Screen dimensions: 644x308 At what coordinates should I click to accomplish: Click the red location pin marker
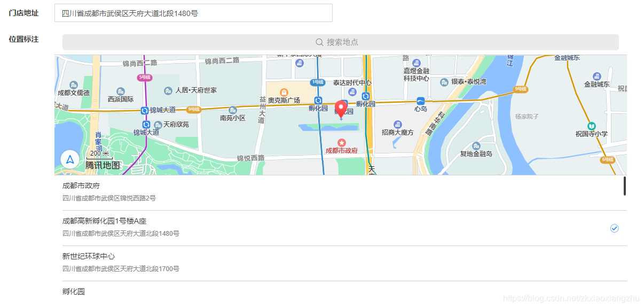[x=340, y=109]
